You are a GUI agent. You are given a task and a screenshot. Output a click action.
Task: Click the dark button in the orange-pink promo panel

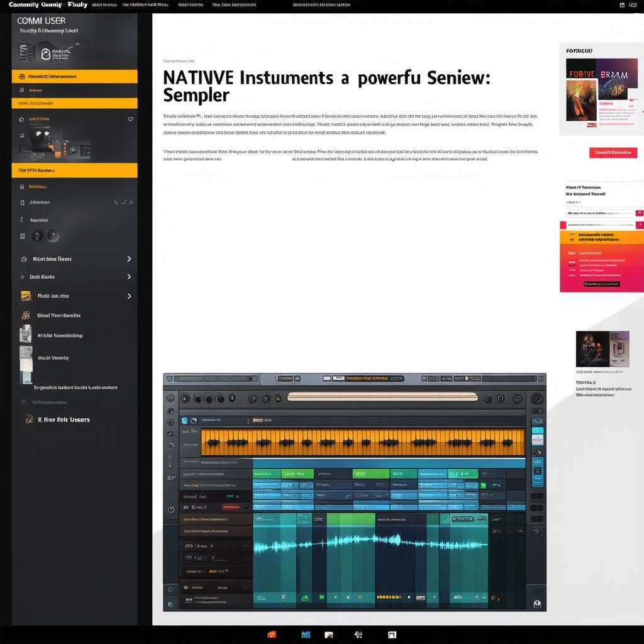pyautogui.click(x=601, y=284)
